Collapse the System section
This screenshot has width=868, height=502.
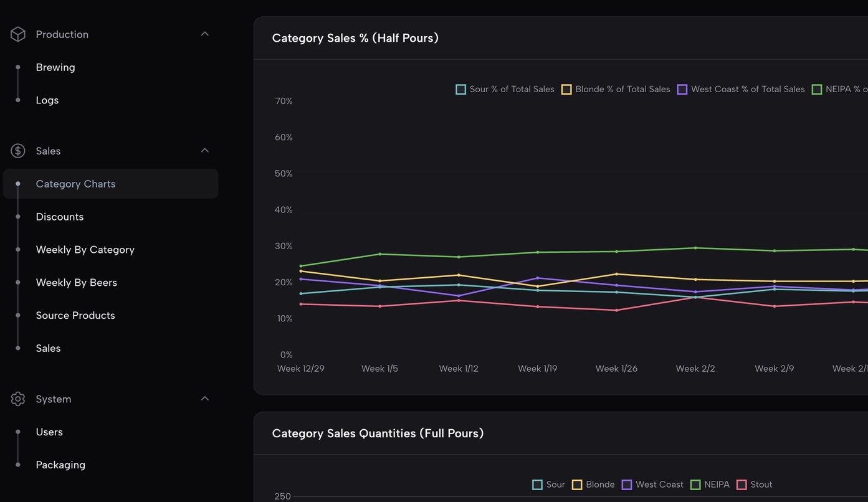pyautogui.click(x=204, y=397)
